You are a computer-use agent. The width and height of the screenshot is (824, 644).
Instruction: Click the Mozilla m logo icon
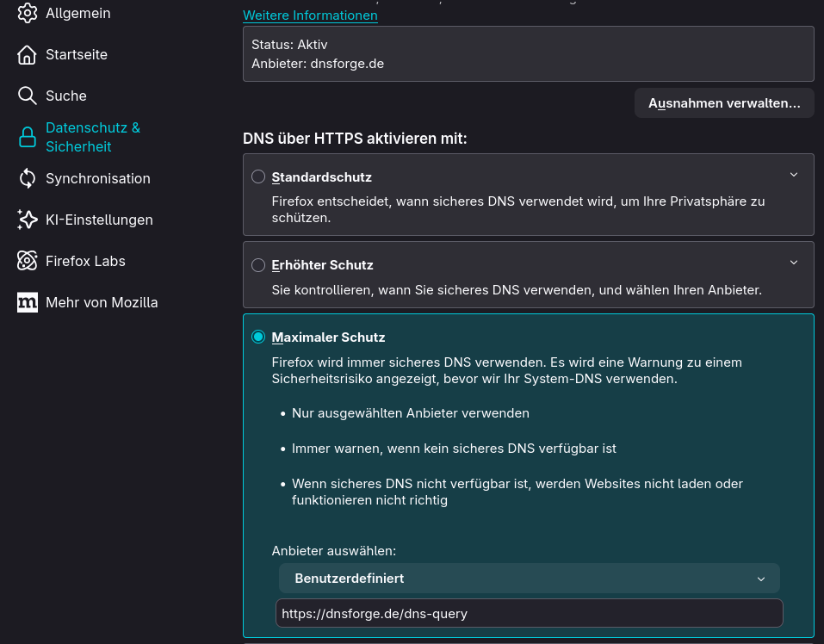click(x=28, y=302)
